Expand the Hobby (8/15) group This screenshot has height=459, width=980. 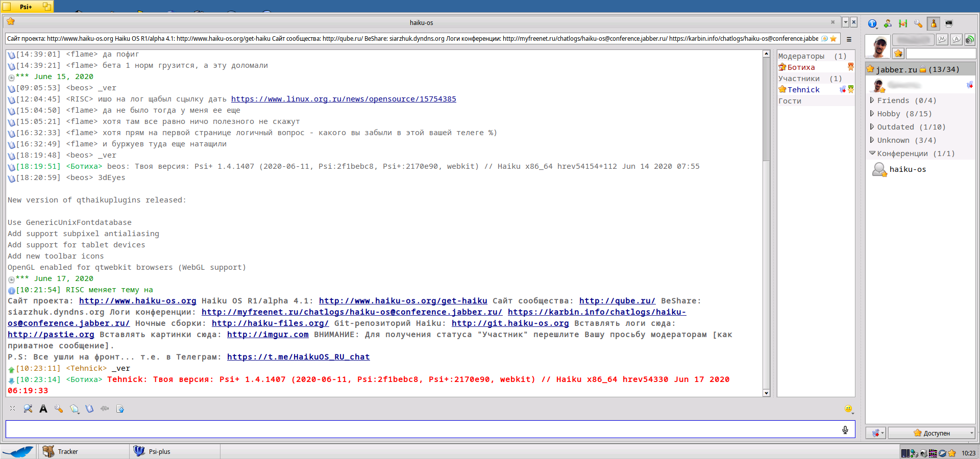click(920, 114)
